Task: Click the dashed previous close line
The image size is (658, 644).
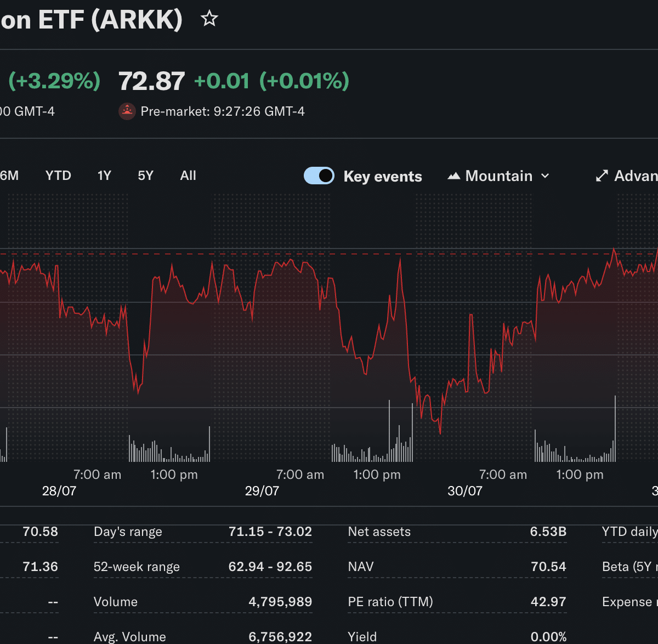Action: (329, 254)
